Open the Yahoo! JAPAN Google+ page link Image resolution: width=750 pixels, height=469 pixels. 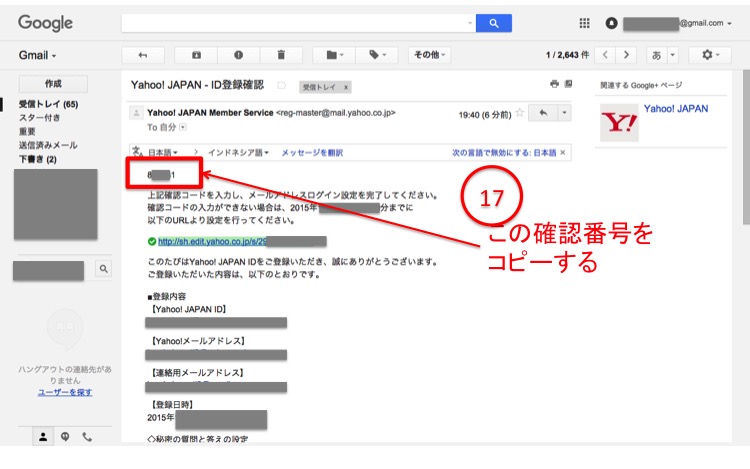point(676,109)
